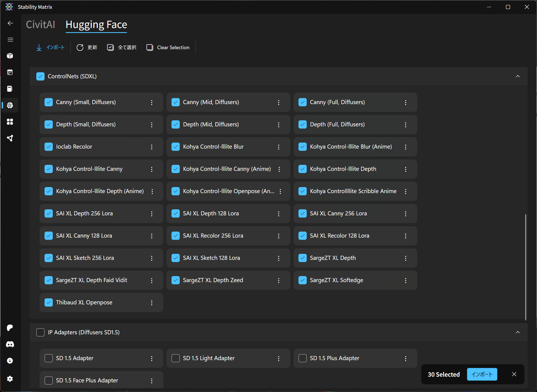Screen dimensions: 537x392
Task: Open the Packages cube icon
Action: 10,56
